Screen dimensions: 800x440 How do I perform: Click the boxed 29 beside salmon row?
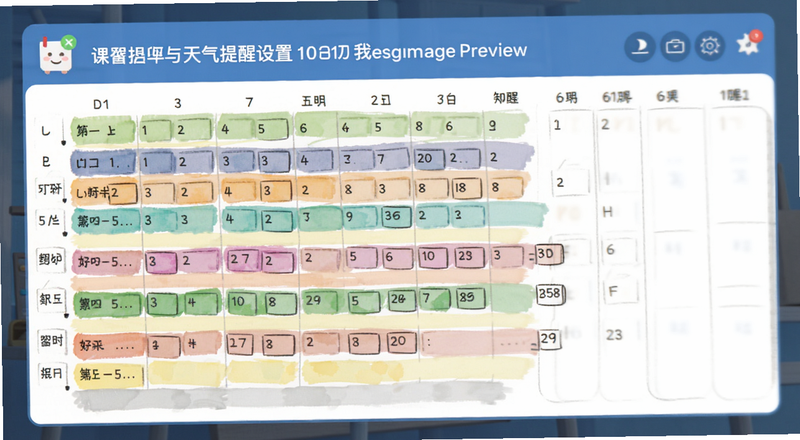click(549, 339)
